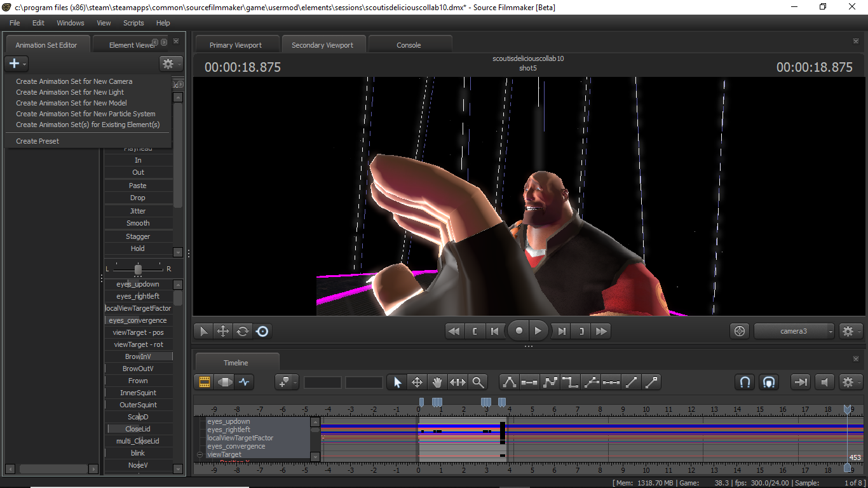Toggle frame snapping magnet in timeline

pyautogui.click(x=769, y=382)
